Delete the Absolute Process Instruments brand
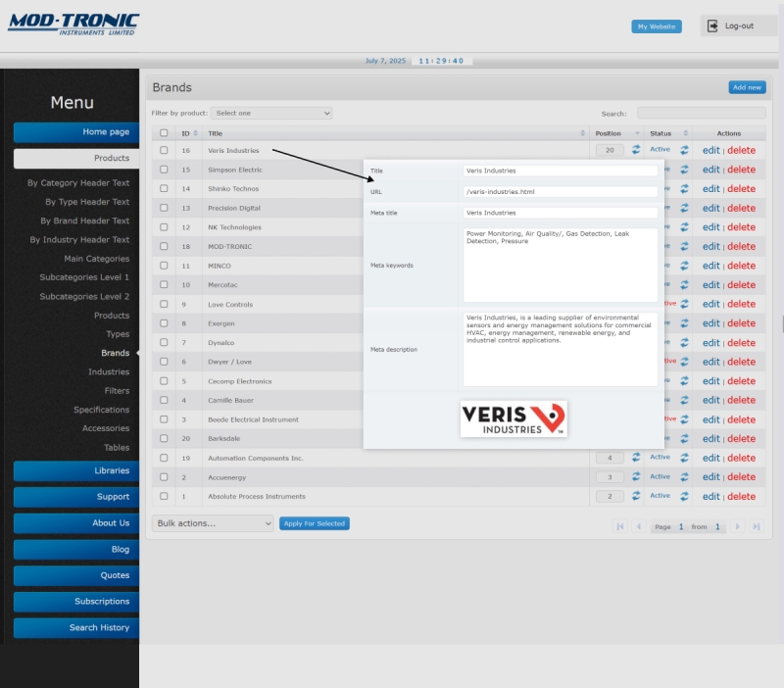The image size is (784, 688). 741,497
